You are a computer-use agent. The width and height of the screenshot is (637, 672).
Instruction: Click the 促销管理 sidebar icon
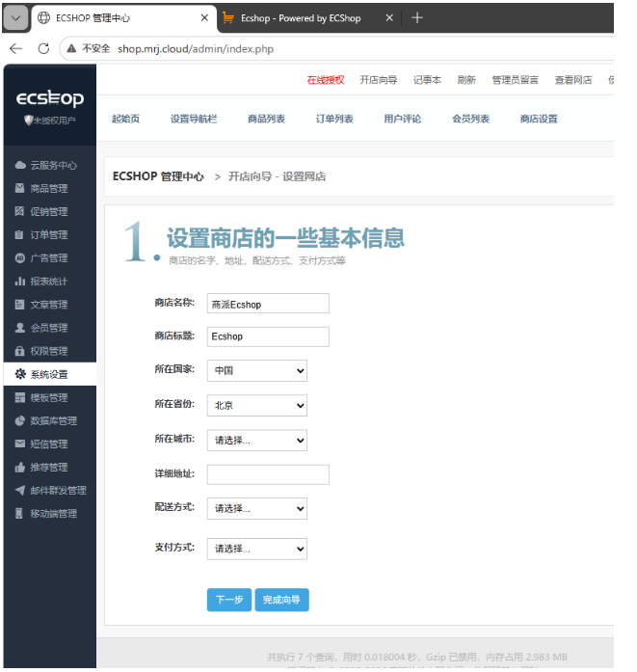[x=19, y=211]
